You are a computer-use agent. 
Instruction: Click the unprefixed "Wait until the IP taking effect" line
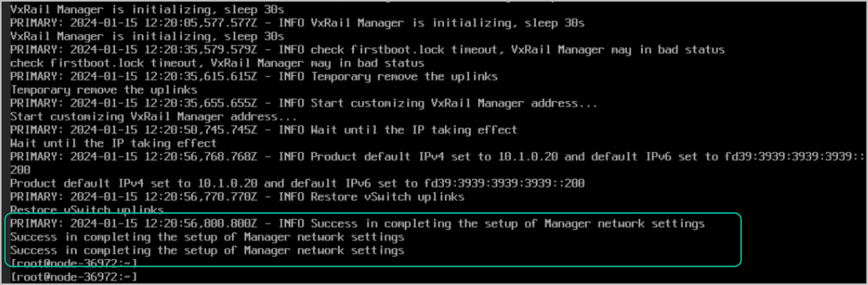point(113,143)
